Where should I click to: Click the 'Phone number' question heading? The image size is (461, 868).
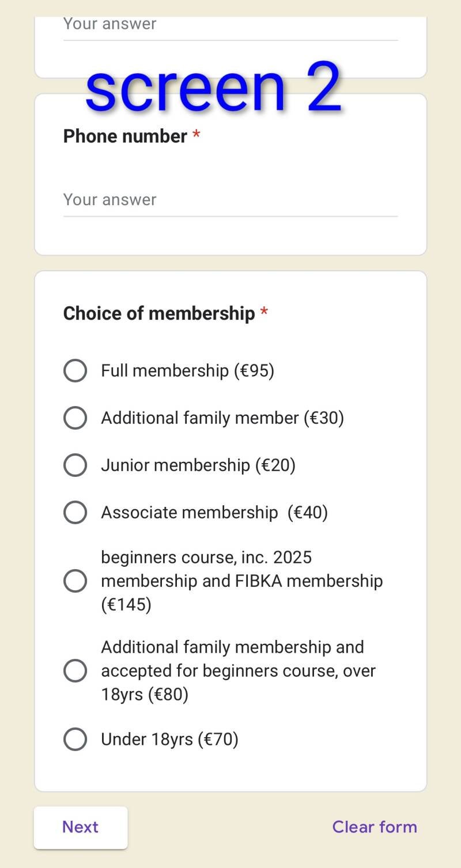[125, 137]
